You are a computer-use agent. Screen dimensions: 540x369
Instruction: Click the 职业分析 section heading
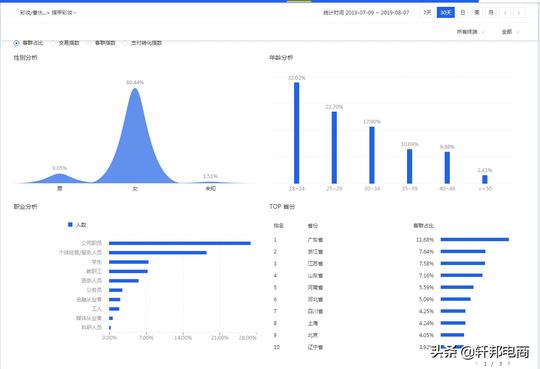(25, 207)
